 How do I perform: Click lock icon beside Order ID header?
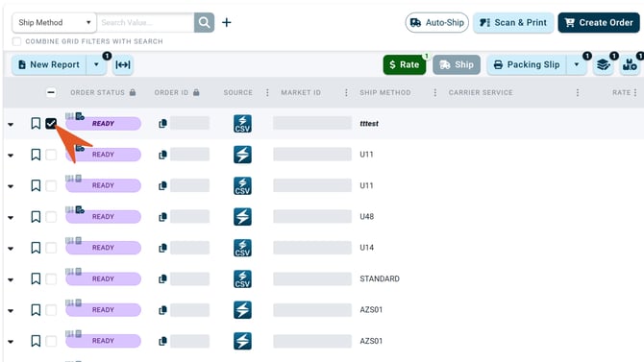click(196, 92)
